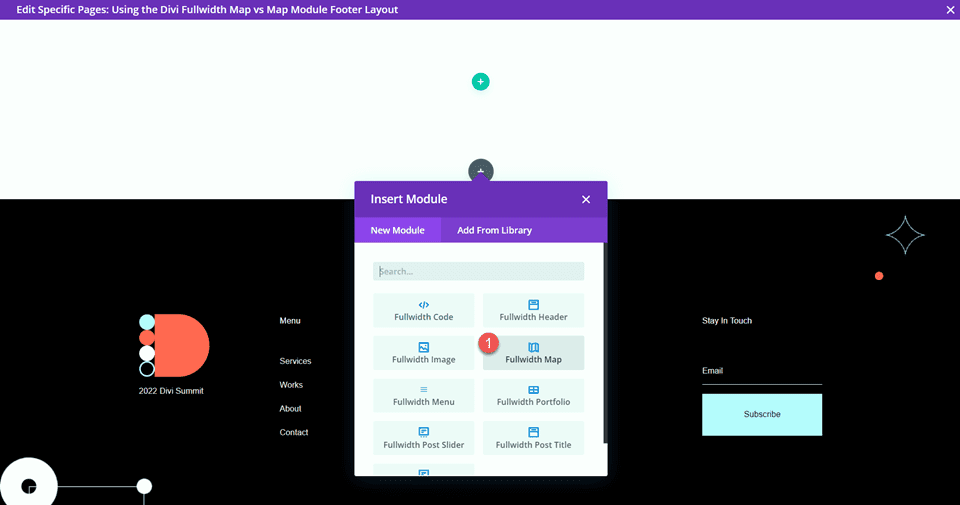Click the dark gray add module plus button
Image resolution: width=960 pixels, height=505 pixels.
(x=481, y=171)
